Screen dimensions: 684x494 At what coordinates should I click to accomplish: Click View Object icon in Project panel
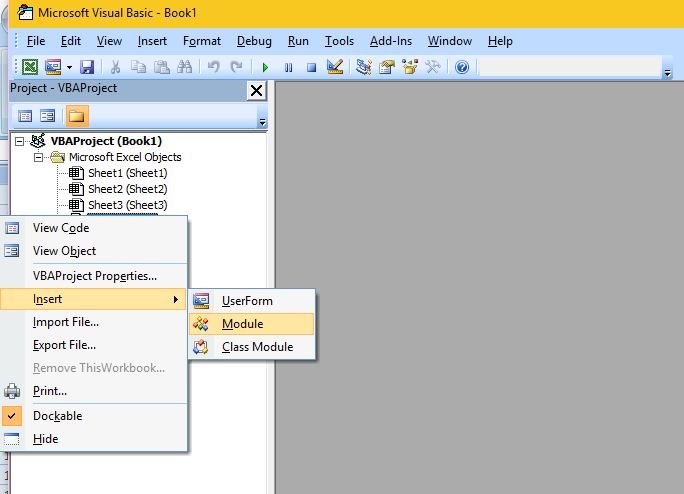point(47,116)
